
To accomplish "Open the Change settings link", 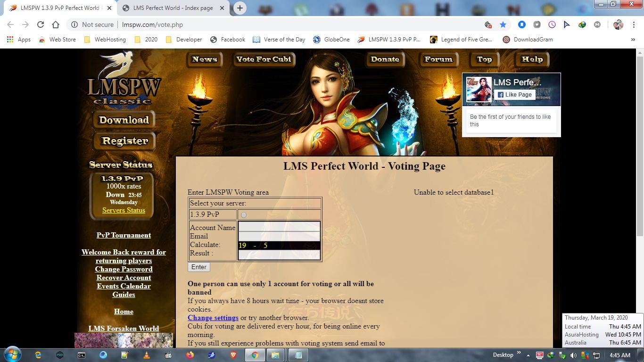I will pos(213,318).
